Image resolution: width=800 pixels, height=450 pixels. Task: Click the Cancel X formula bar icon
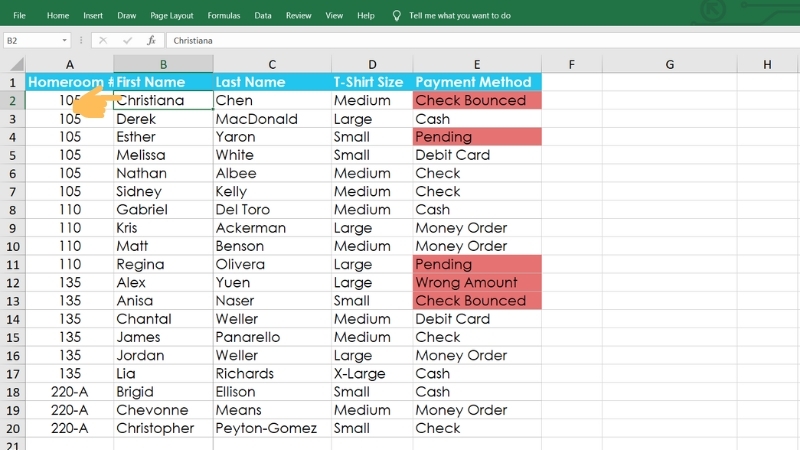click(x=103, y=40)
